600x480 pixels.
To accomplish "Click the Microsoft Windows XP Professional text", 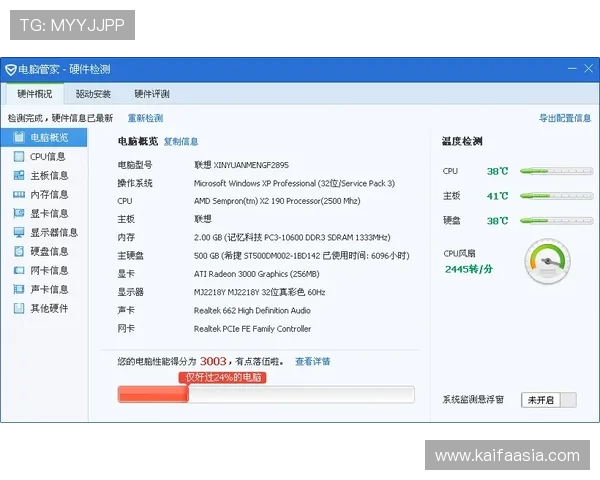I will (x=294, y=183).
